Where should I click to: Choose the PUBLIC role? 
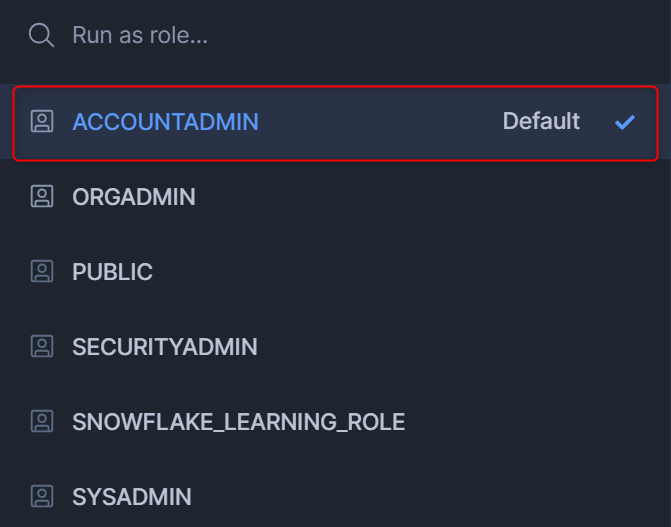point(112,272)
